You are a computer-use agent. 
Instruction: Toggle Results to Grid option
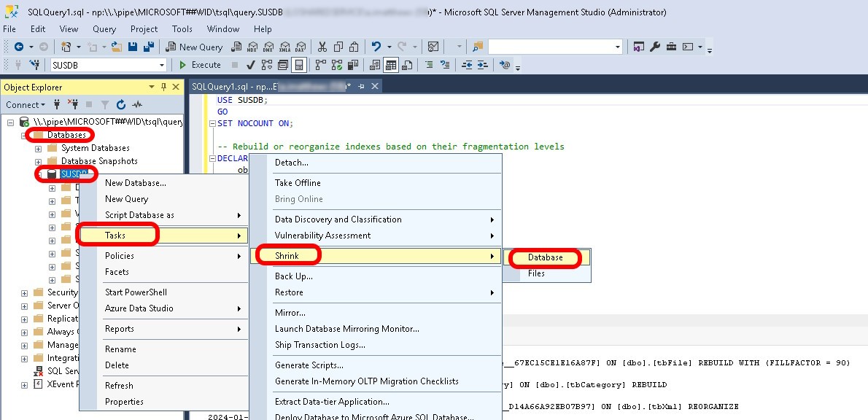point(392,65)
